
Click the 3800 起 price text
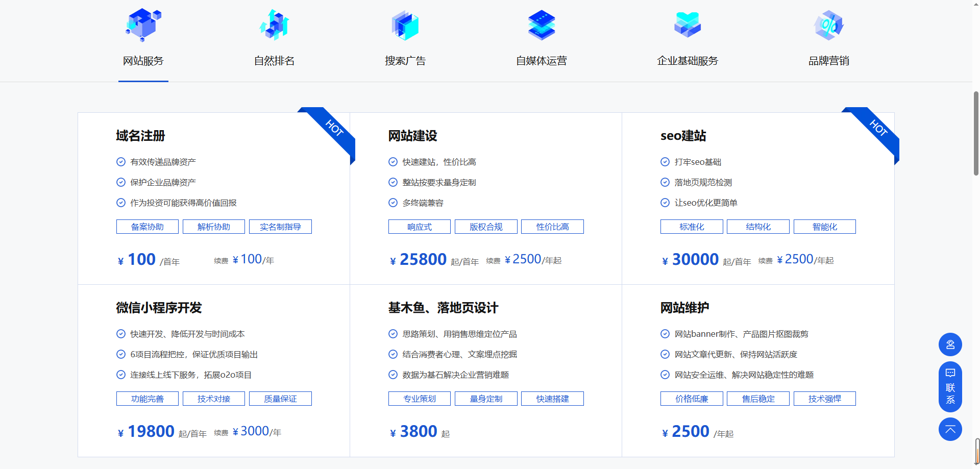coord(420,432)
